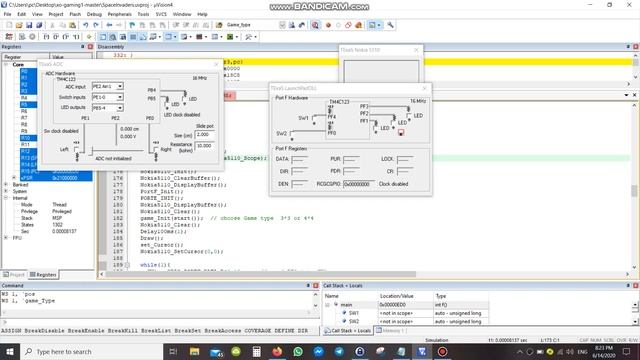This screenshot has width=640, height=360.
Task: Click the Size (cm) field in ADC window
Action: tap(204, 135)
